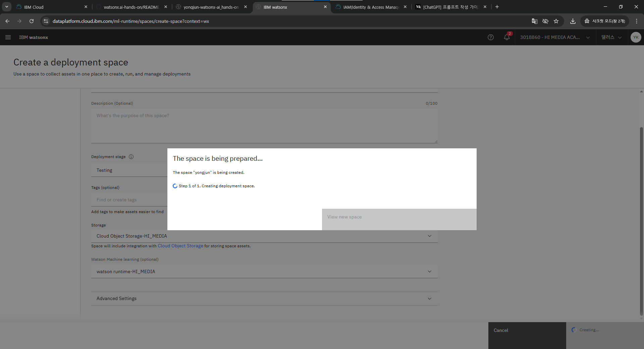Viewport: 644px width, 349px height.
Task: Bookmark this page with the star icon
Action: 556,21
